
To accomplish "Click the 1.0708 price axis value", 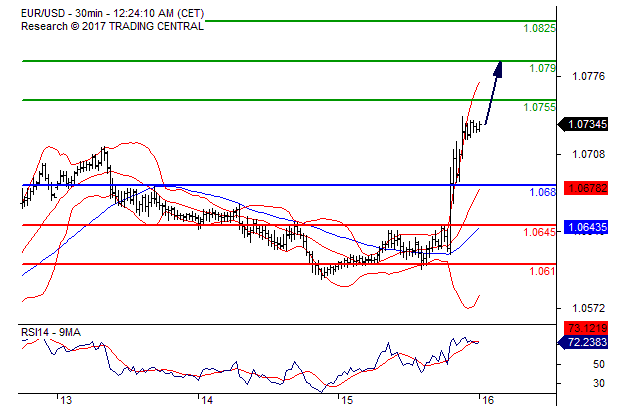I will 588,154.
